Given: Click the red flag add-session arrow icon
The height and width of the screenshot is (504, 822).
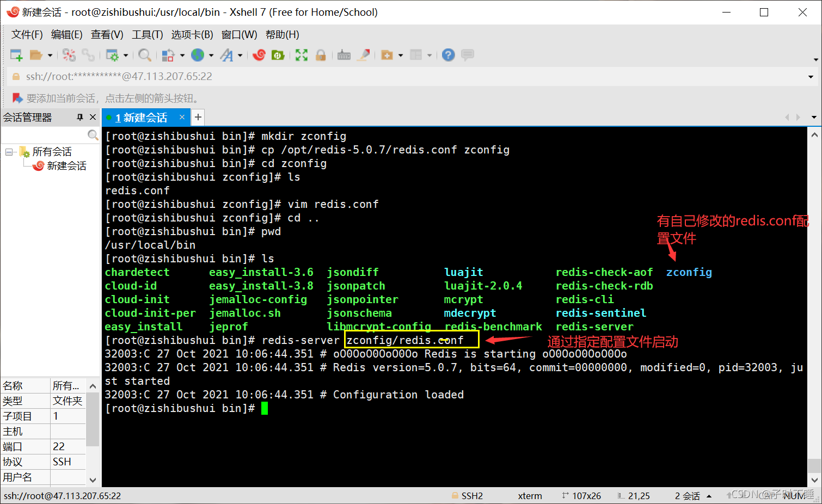Looking at the screenshot, I should (x=17, y=98).
